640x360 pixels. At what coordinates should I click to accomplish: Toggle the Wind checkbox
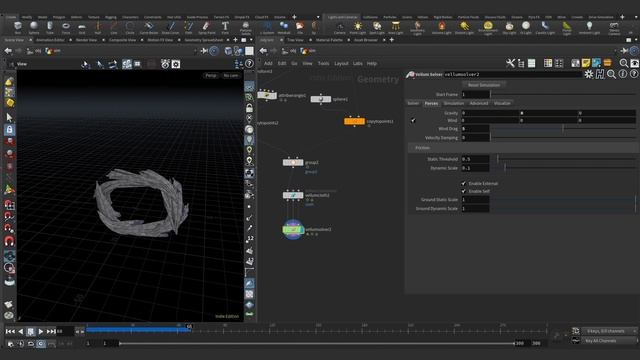[413, 120]
